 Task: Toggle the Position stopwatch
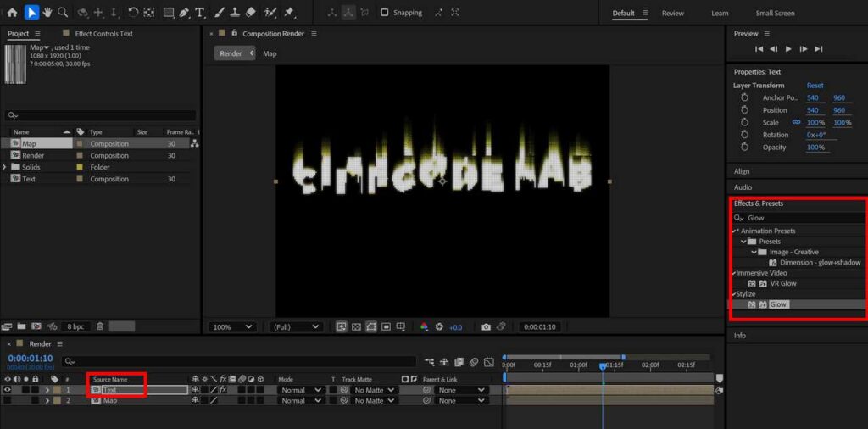click(744, 110)
